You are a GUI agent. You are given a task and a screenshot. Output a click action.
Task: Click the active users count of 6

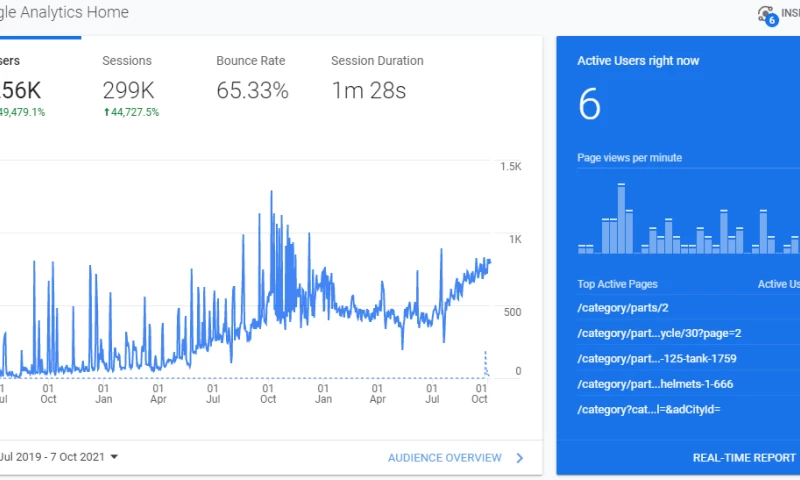click(589, 105)
